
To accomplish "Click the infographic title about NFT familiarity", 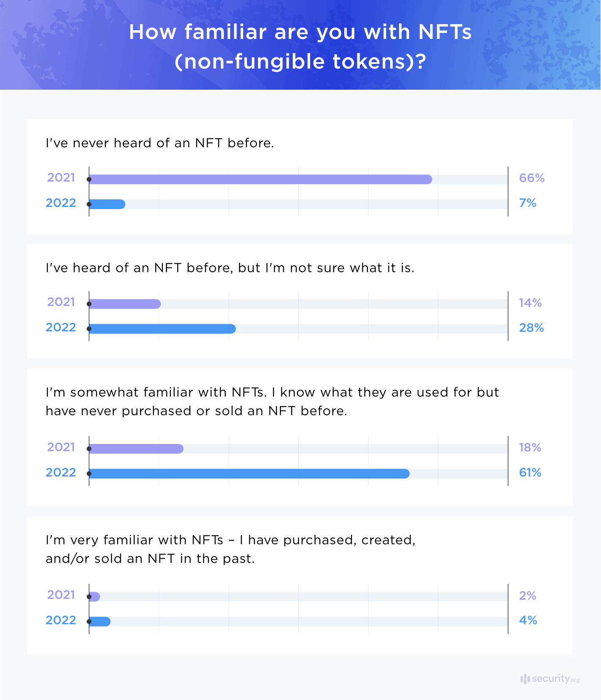I will point(300,47).
